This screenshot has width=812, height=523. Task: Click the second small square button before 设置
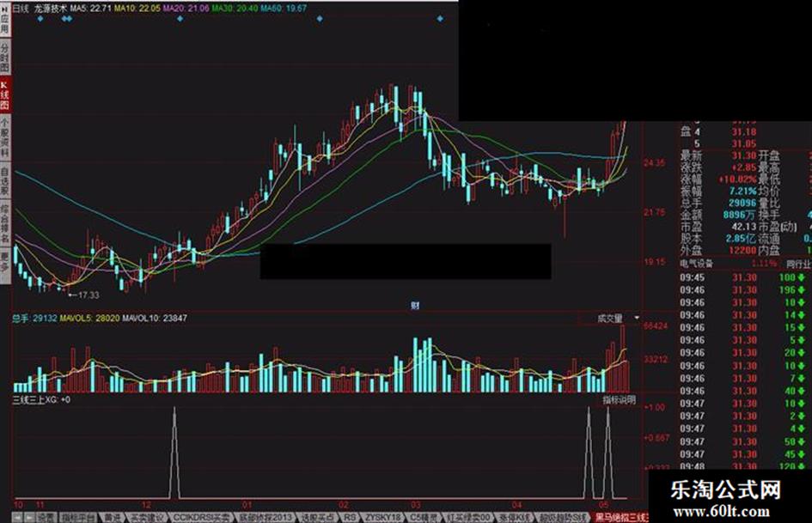[x=29, y=517]
